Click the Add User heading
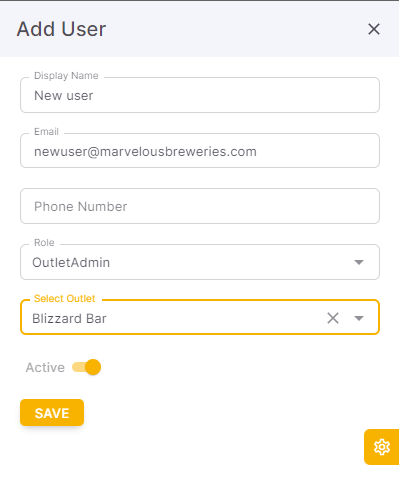Viewport: 399px width, 498px height. (61, 29)
